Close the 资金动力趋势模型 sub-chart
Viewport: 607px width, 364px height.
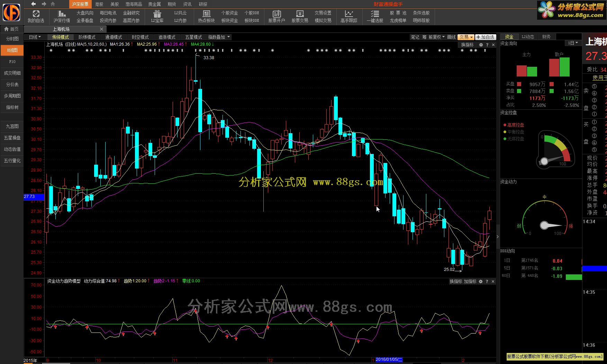(493, 282)
